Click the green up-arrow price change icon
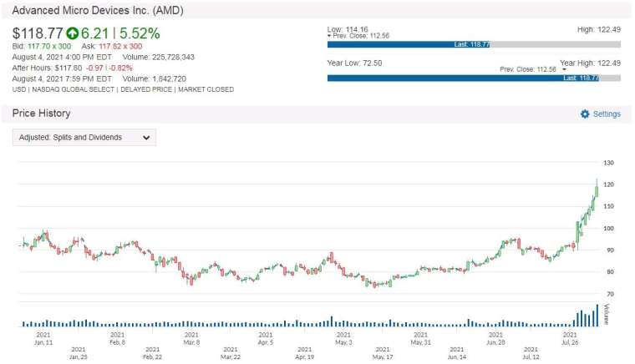This screenshot has width=635, height=364. (x=73, y=33)
